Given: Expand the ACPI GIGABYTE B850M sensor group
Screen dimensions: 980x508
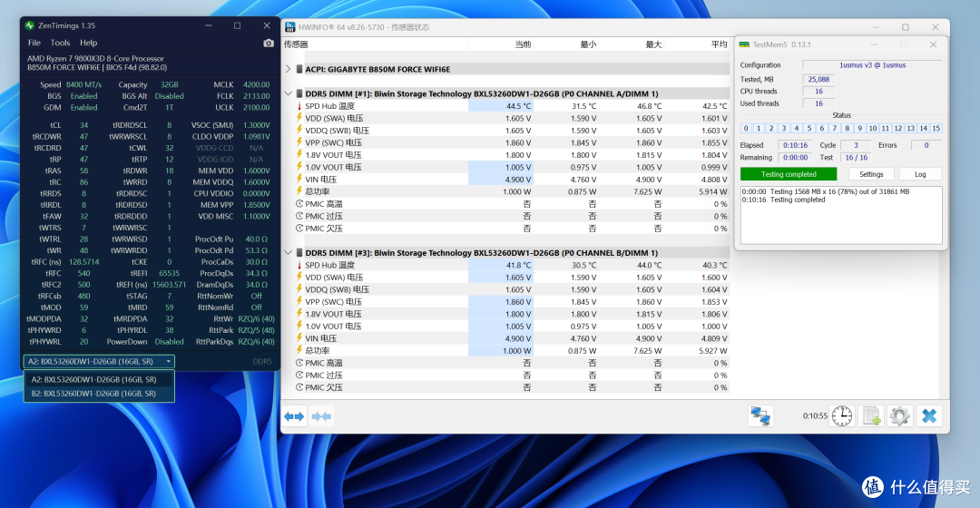Looking at the screenshot, I should pos(289,69).
